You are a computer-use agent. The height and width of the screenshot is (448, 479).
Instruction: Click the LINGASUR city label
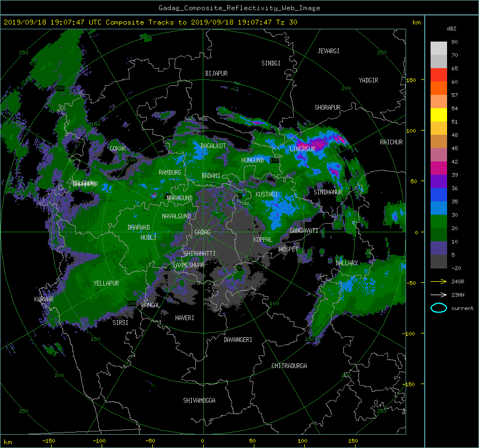click(302, 149)
